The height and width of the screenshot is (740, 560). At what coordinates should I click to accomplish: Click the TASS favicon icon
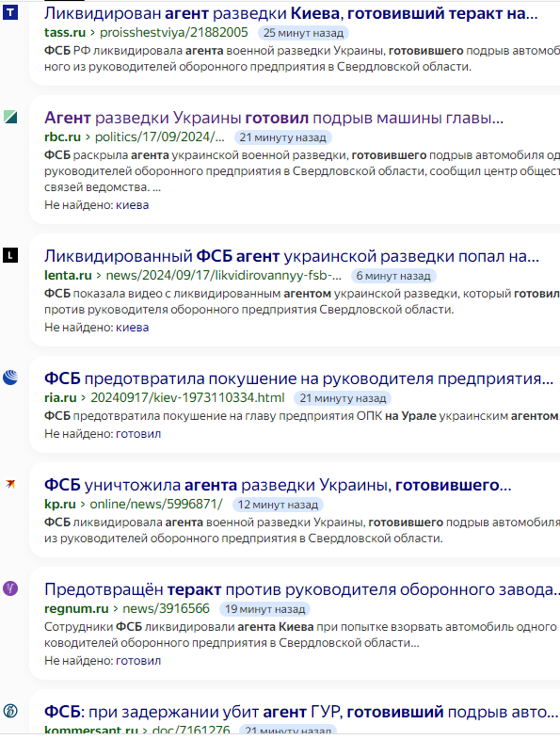point(10,12)
